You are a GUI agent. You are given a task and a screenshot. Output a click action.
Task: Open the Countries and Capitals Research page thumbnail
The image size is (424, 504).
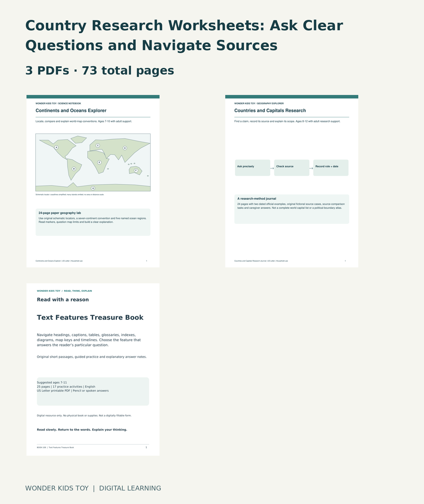[291, 181]
